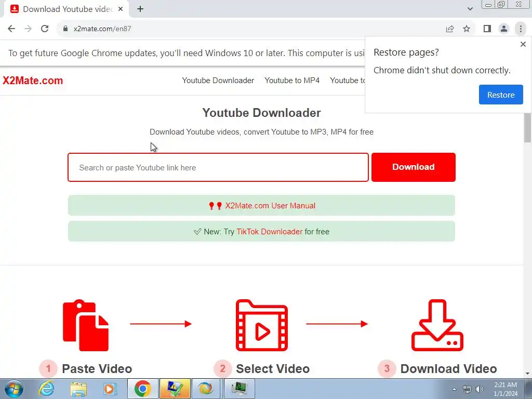The height and width of the screenshot is (399, 532).
Task: Select the Download Youtube video tab
Action: 66,9
